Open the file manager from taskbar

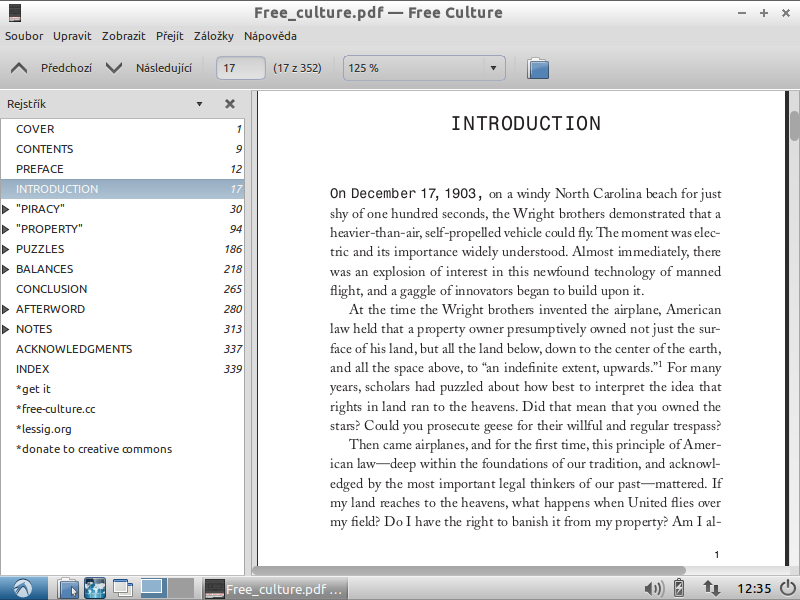click(67, 588)
